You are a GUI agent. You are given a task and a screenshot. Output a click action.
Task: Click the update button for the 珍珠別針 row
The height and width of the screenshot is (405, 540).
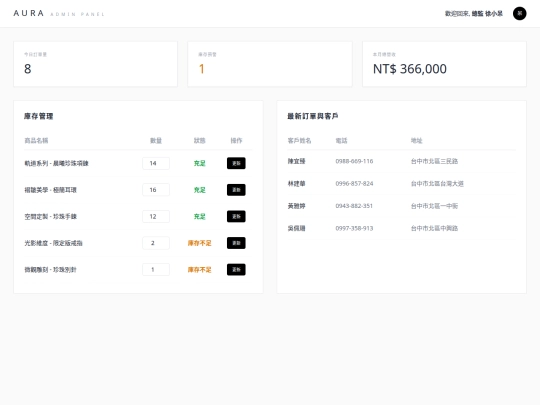coord(236,269)
